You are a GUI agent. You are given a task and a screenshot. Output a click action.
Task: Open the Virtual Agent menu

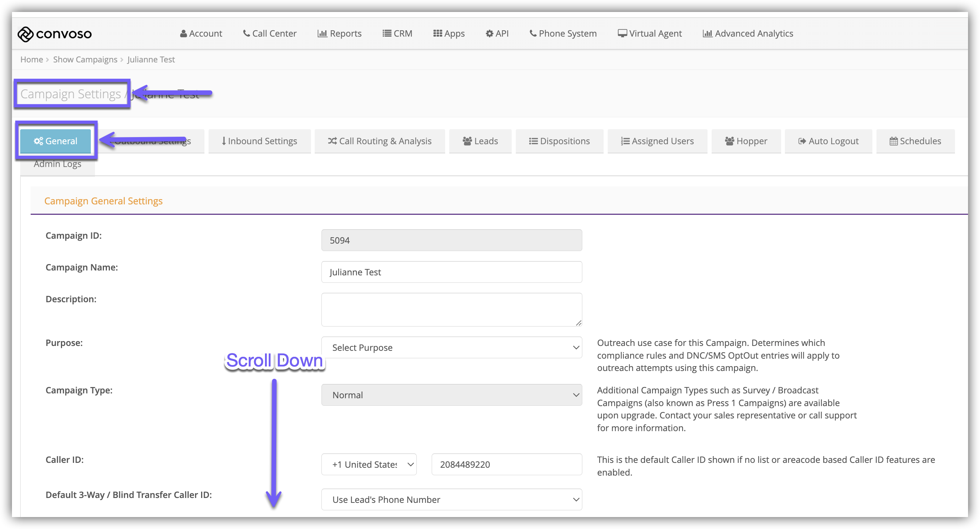[649, 34]
